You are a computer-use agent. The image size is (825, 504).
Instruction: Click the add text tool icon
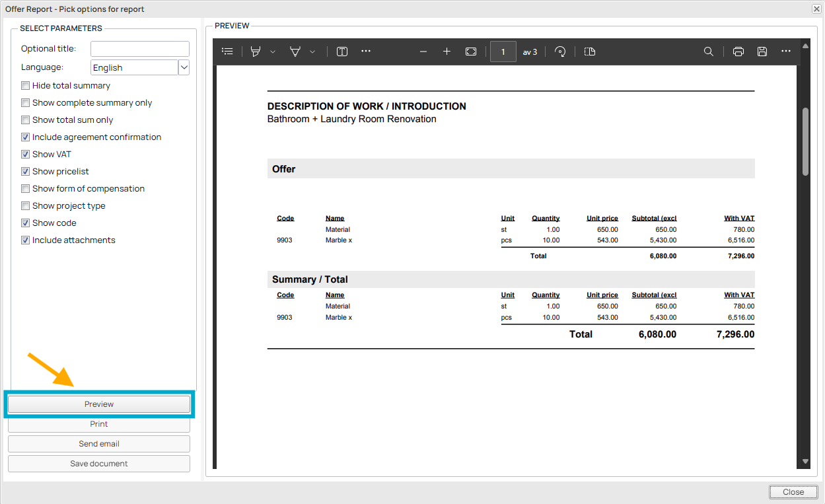(342, 52)
